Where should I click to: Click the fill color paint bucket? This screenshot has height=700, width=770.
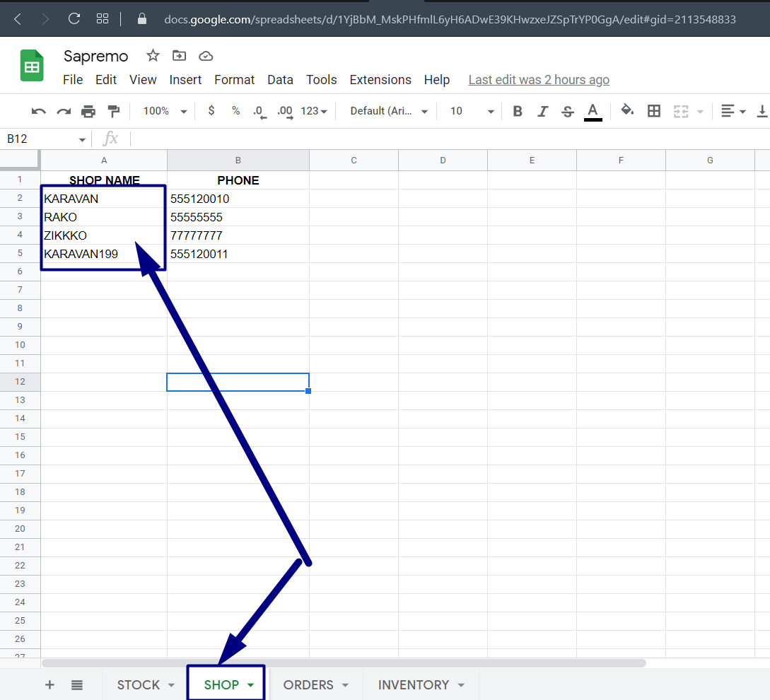[626, 111]
